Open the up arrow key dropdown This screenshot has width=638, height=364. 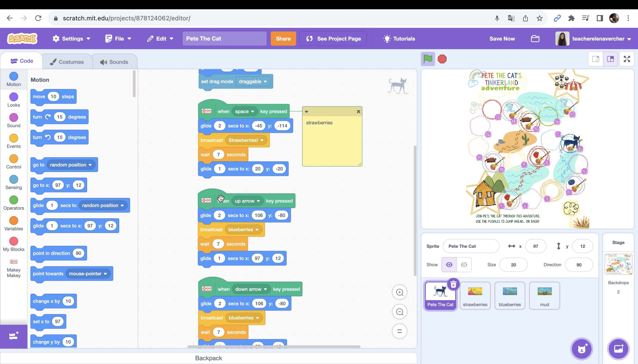click(x=247, y=201)
